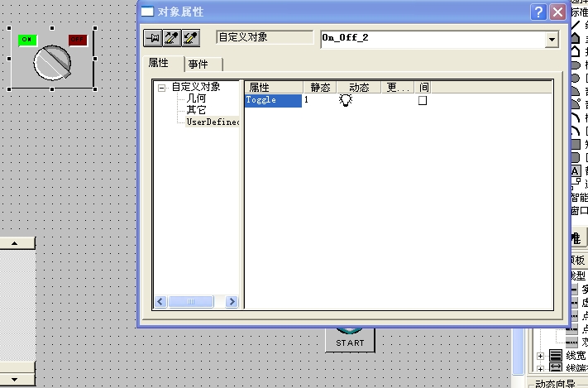Click the help question-mark button
Viewport: 588px width, 388px height.
538,12
